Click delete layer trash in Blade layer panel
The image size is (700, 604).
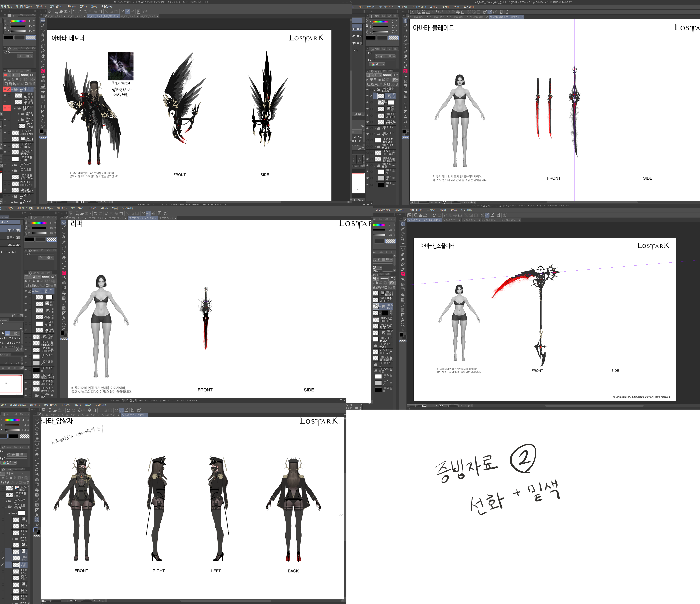397,84
